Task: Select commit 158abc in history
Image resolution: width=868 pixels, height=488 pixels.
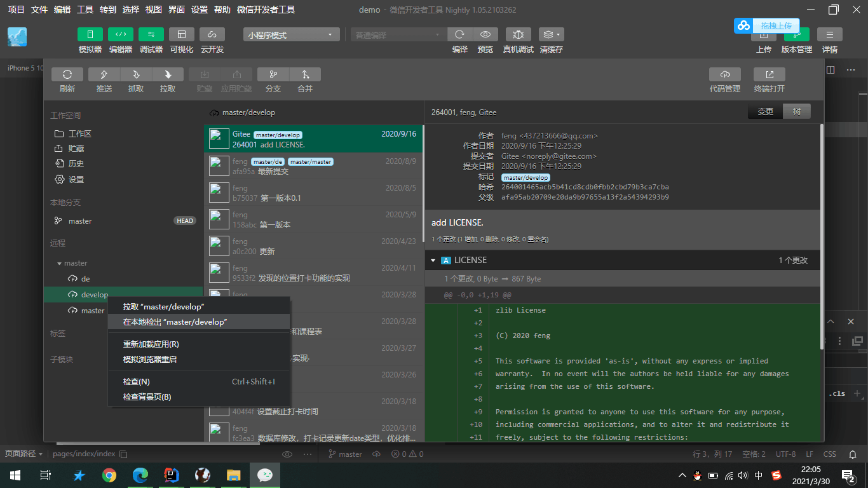Action: [x=314, y=219]
